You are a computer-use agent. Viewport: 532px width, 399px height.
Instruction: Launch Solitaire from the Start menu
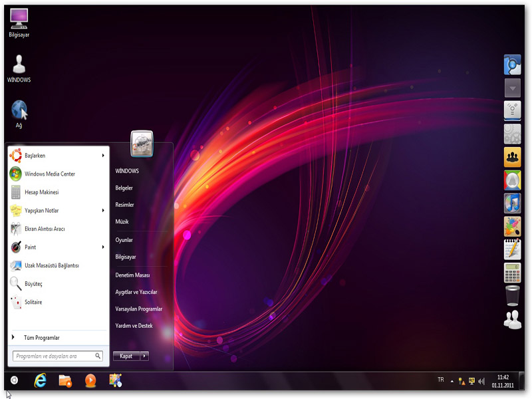coord(33,303)
